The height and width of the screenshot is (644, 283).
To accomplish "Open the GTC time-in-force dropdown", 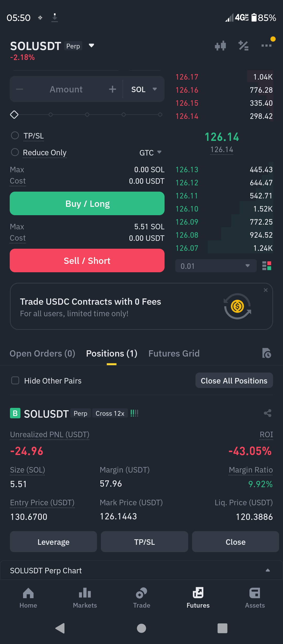I will pyautogui.click(x=150, y=153).
